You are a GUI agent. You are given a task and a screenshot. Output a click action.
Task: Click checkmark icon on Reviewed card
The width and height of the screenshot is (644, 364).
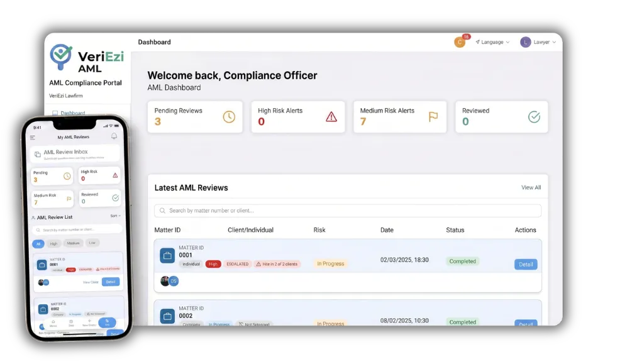[534, 117]
